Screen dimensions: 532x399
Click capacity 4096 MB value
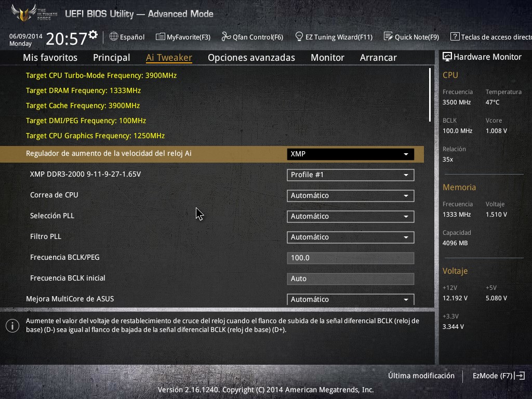[455, 243]
